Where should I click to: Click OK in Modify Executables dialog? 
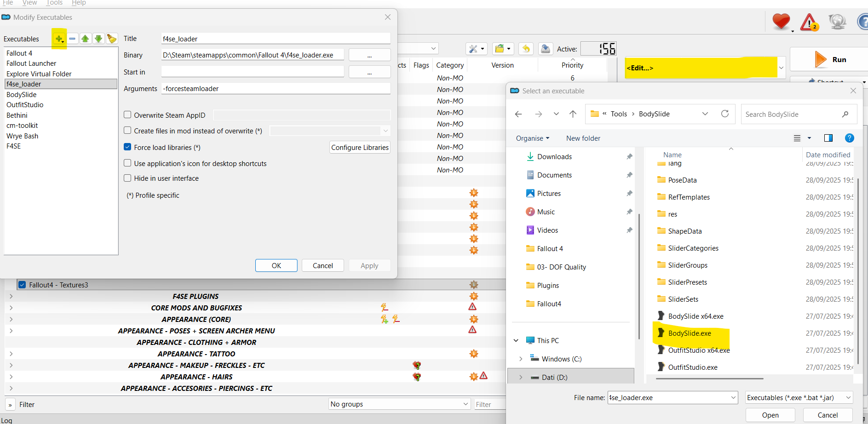click(276, 265)
